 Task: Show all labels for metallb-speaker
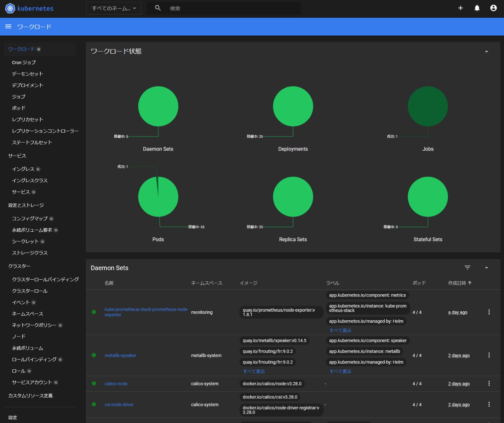pos(340,371)
